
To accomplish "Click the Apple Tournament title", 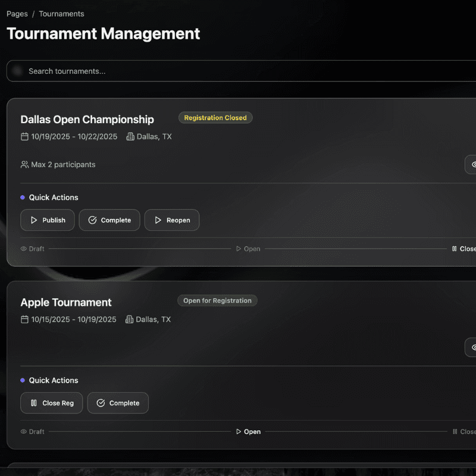I will (66, 303).
